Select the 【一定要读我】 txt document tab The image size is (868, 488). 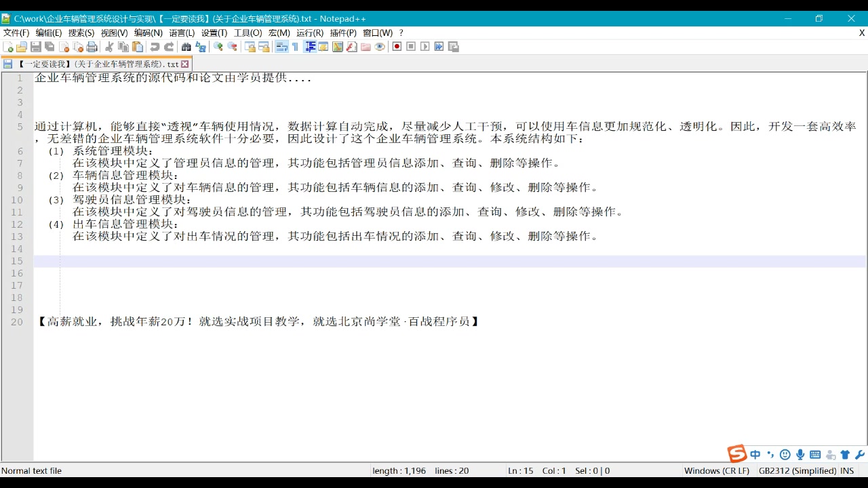tap(98, 64)
